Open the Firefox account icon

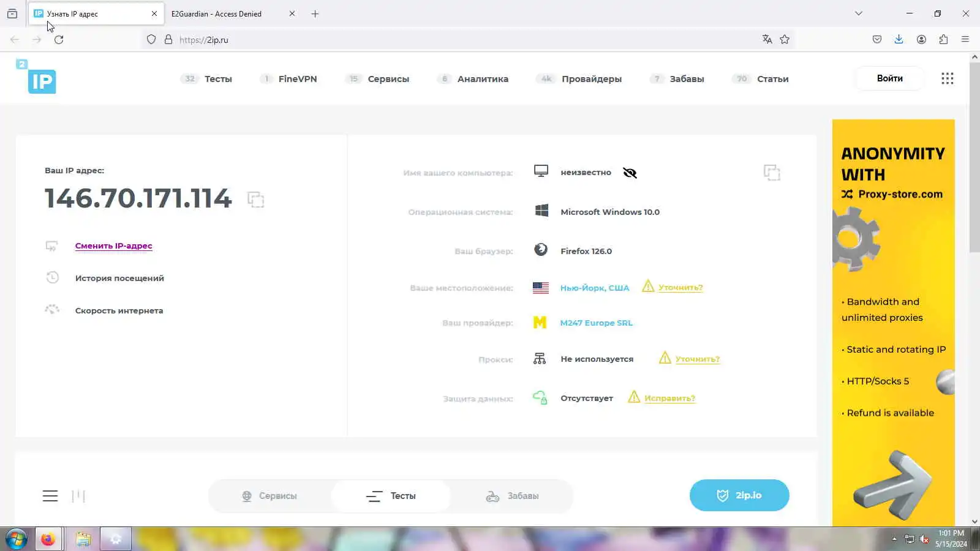[x=921, y=40]
